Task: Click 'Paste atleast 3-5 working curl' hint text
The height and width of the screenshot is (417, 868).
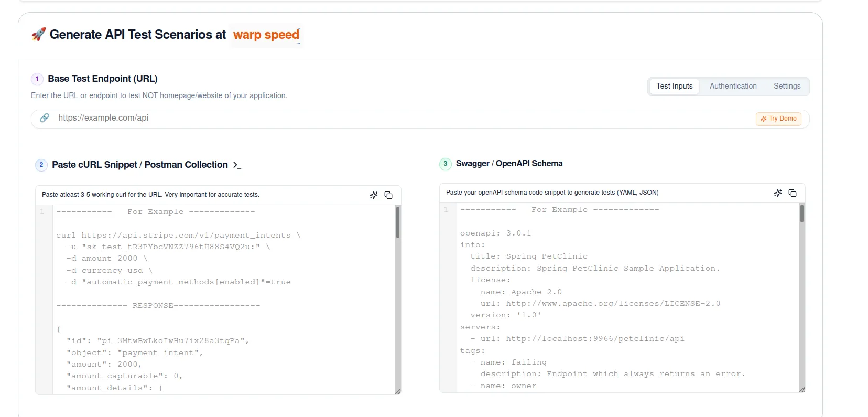Action: point(150,195)
